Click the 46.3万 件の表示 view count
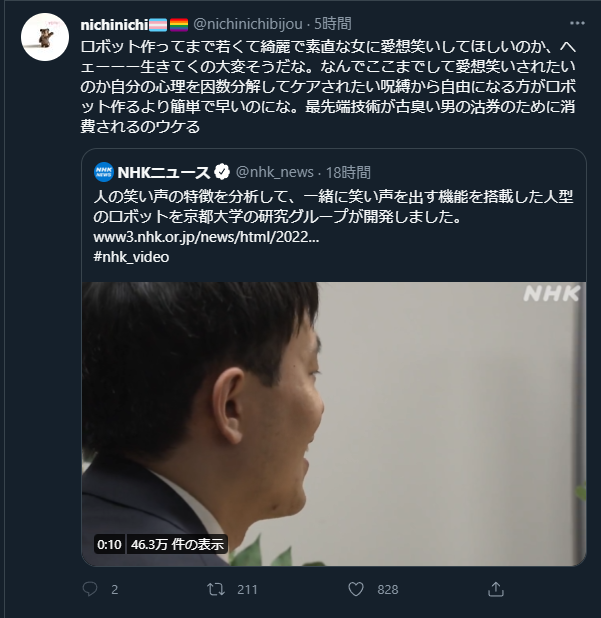601x618 pixels. click(177, 544)
